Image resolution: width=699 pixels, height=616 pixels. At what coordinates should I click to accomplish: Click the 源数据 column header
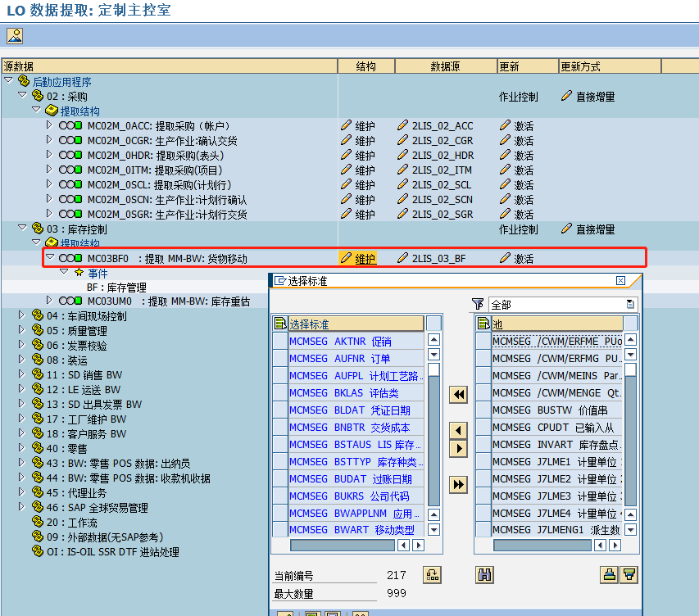[170, 66]
